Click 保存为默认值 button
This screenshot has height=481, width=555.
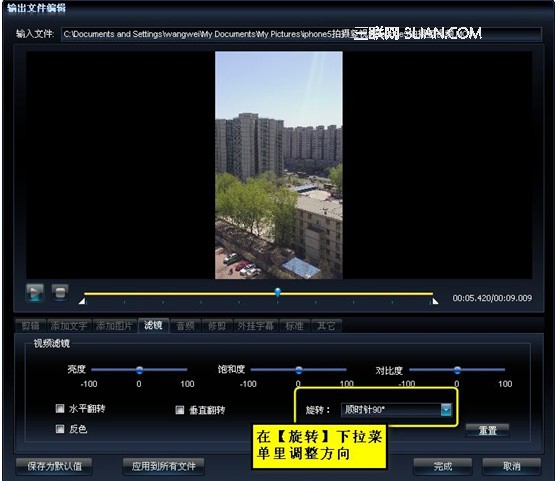click(x=54, y=466)
